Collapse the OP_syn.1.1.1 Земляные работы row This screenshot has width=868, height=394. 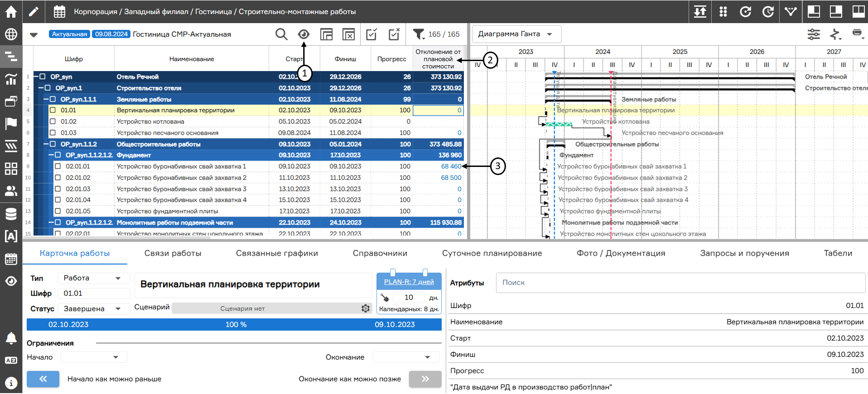point(46,99)
